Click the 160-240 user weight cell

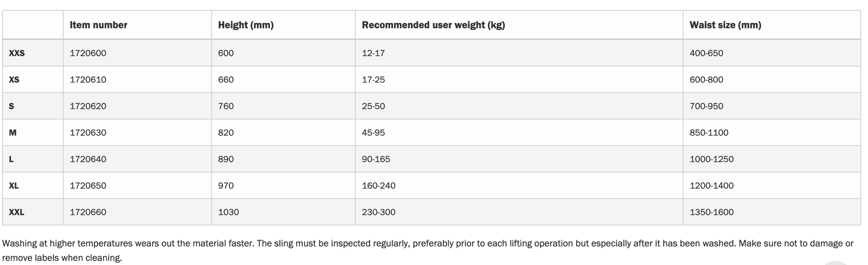tap(379, 186)
